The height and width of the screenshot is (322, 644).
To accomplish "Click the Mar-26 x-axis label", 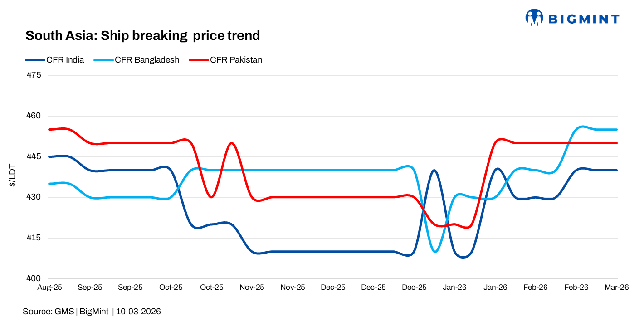I will point(617,288).
